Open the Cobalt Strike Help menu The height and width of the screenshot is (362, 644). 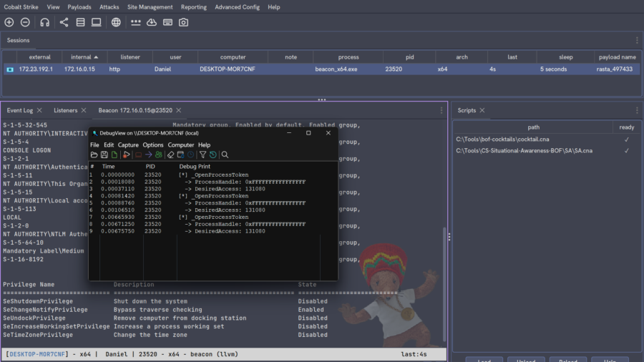(274, 7)
